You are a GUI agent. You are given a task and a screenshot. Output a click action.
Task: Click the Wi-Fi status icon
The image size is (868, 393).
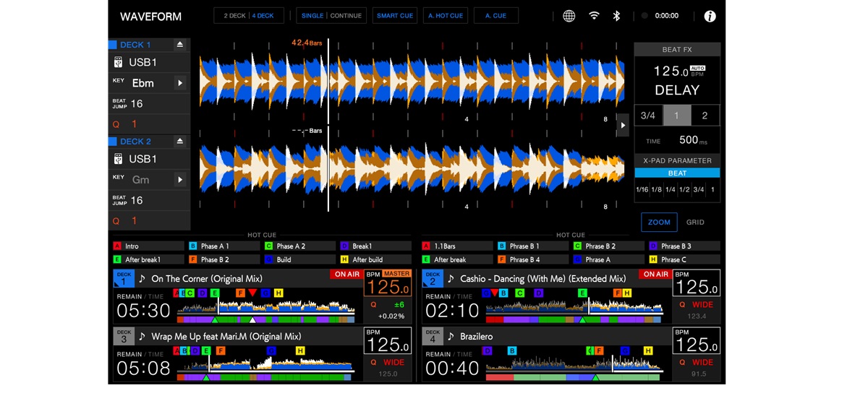pos(594,16)
